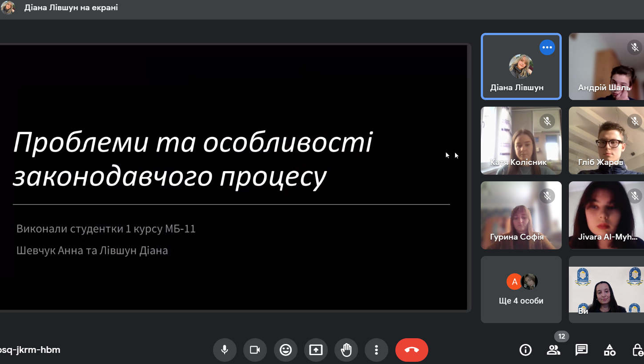
Task: Toggle the camera on or off
Action: (255, 350)
